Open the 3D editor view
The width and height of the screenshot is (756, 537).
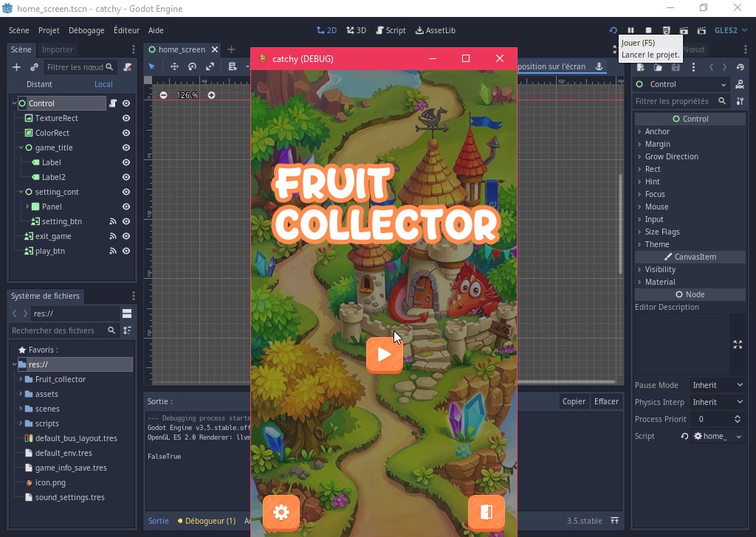point(354,30)
